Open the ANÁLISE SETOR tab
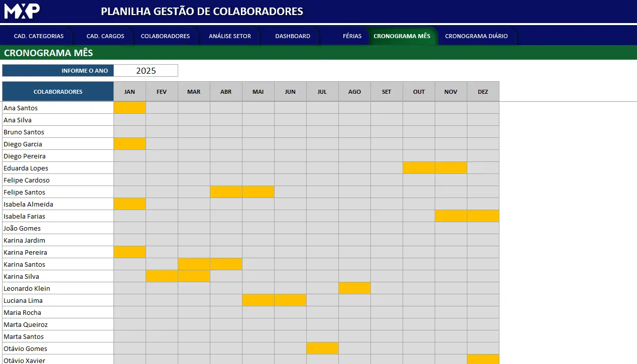Screen dimensions: 637x364 (230, 36)
